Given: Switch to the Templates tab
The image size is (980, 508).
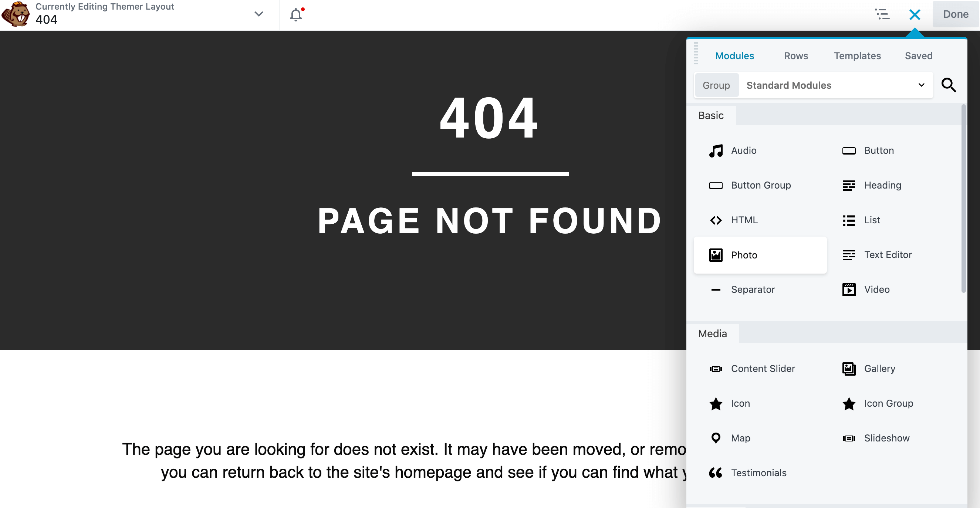Looking at the screenshot, I should (857, 56).
